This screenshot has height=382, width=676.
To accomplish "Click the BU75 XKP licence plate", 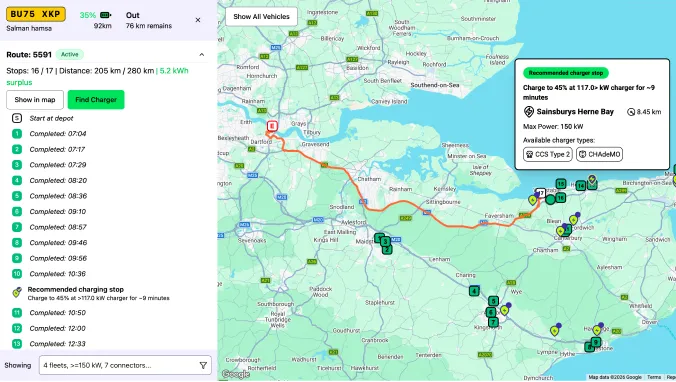I will click(36, 14).
